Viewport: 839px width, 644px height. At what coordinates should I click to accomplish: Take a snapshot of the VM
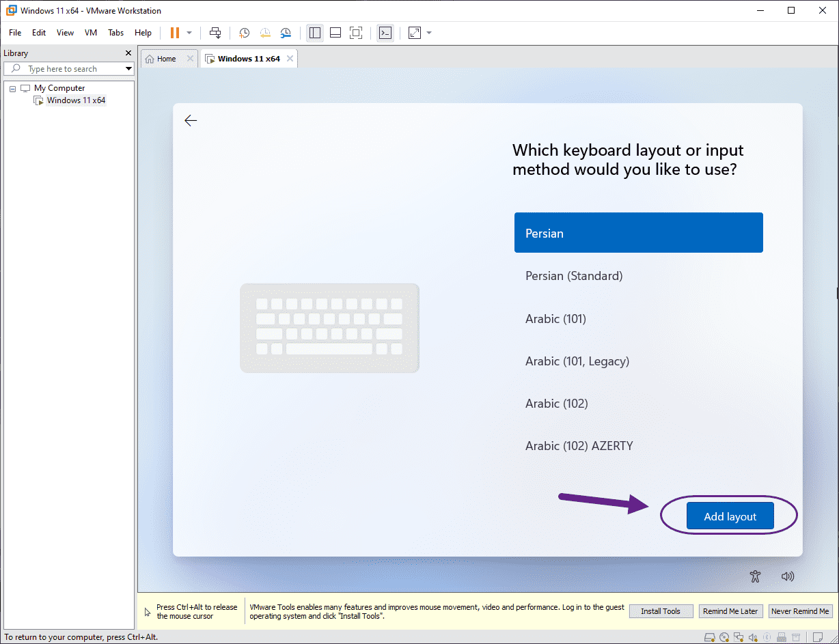click(x=245, y=33)
